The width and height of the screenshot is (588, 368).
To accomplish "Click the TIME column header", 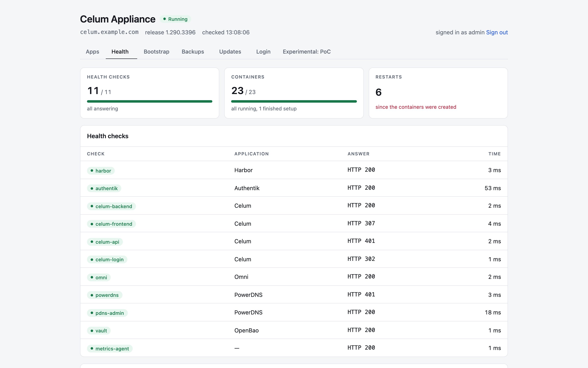I will [x=494, y=154].
